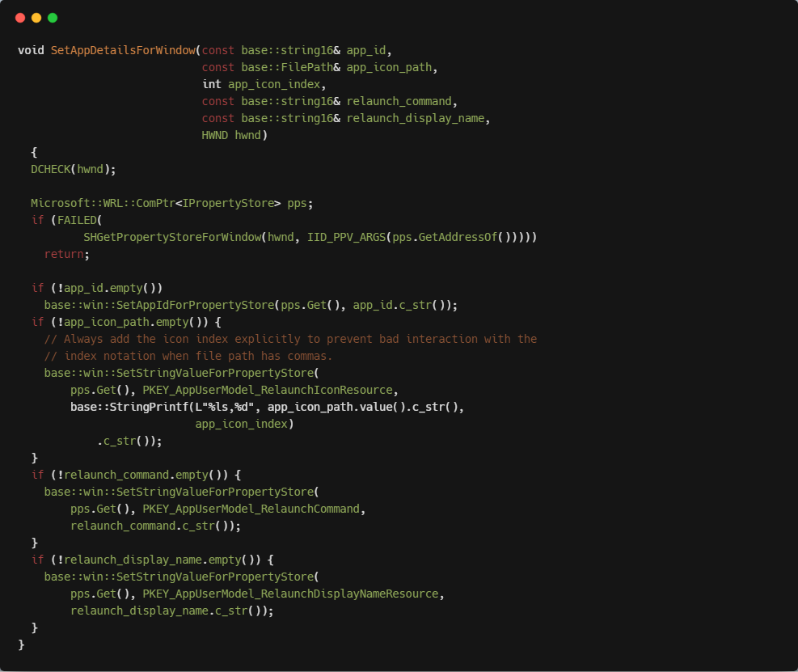Click 'app_id.c_str()' argument
Viewport: 798px width, 672px height.
point(399,305)
